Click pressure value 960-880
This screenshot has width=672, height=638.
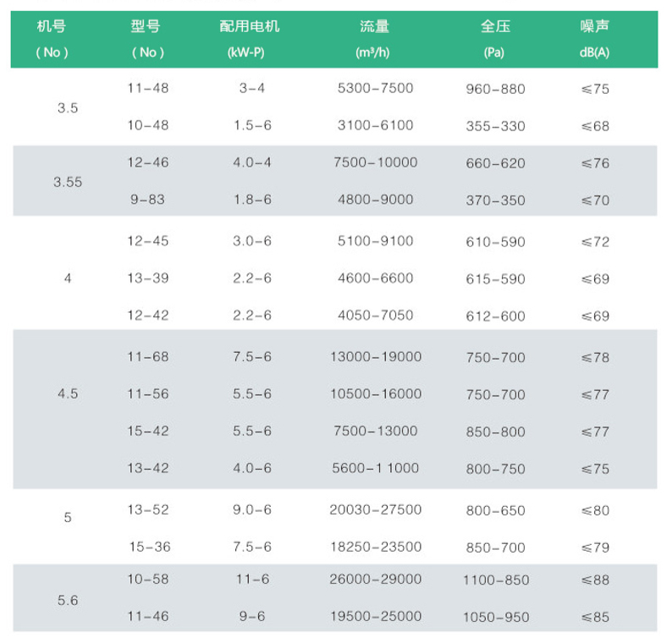495,88
